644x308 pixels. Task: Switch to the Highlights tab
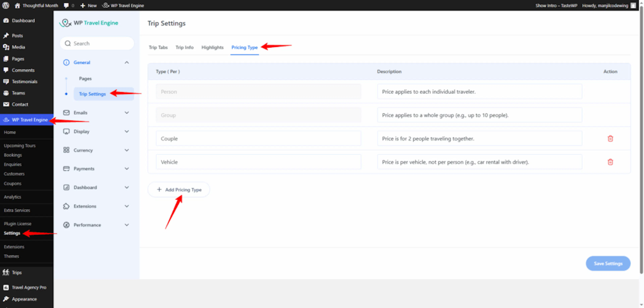(x=212, y=47)
